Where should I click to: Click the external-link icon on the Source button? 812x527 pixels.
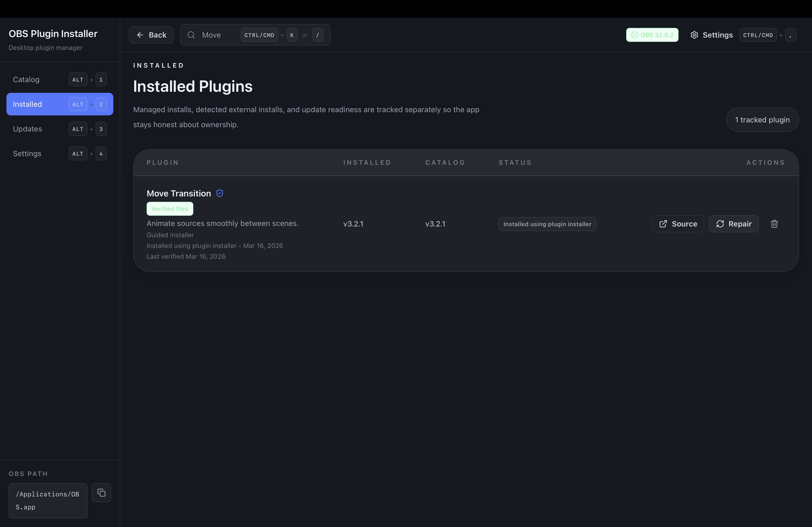pos(663,224)
